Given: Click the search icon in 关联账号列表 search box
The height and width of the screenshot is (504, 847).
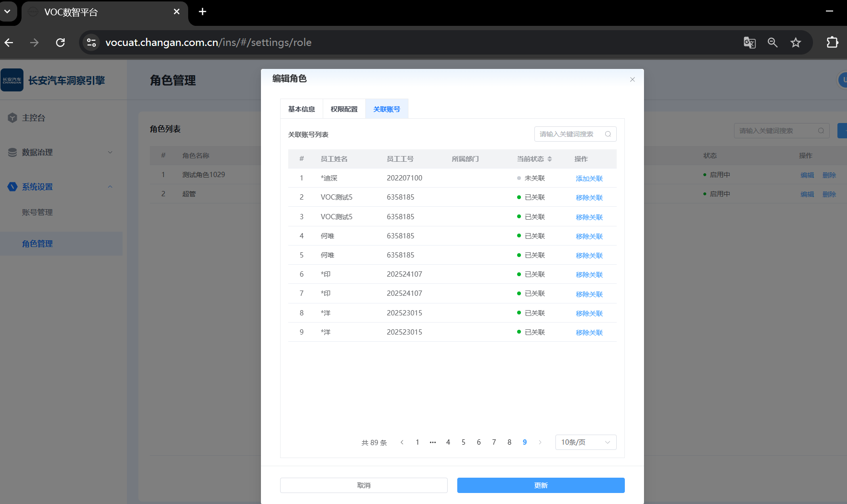Looking at the screenshot, I should point(608,134).
